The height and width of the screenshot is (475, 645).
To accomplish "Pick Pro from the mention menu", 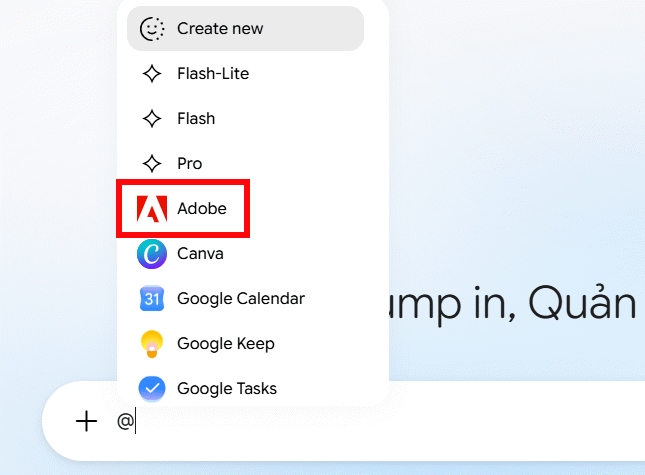I will [245, 163].
